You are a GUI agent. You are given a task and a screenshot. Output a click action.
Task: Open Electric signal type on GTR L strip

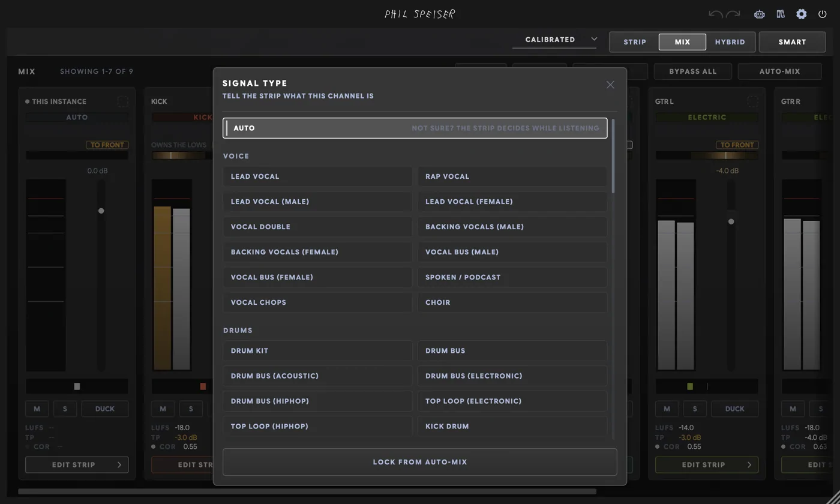coord(707,118)
